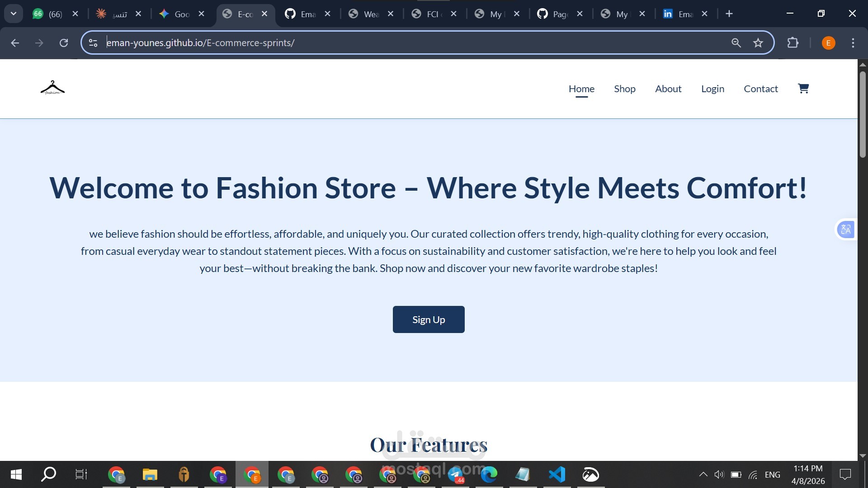Image resolution: width=868 pixels, height=488 pixels.
Task: Launch Visual Studio Code from taskbar
Action: [557, 474]
